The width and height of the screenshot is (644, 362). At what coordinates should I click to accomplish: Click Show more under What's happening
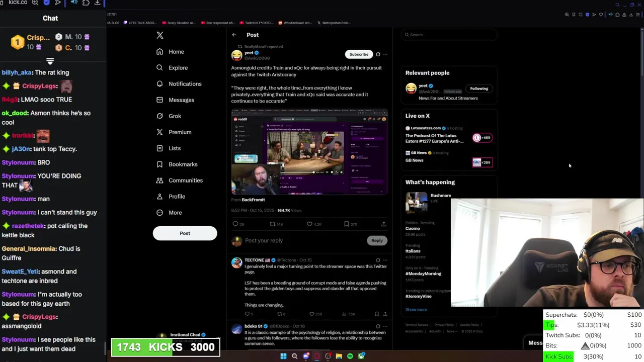click(416, 310)
